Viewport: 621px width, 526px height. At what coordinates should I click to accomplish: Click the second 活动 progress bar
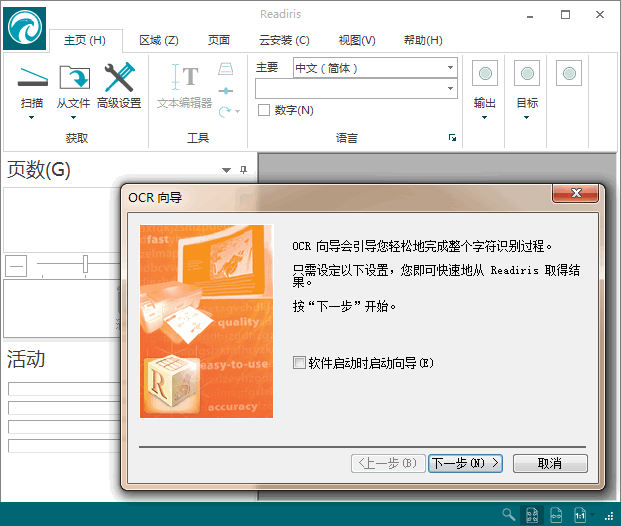point(64,408)
